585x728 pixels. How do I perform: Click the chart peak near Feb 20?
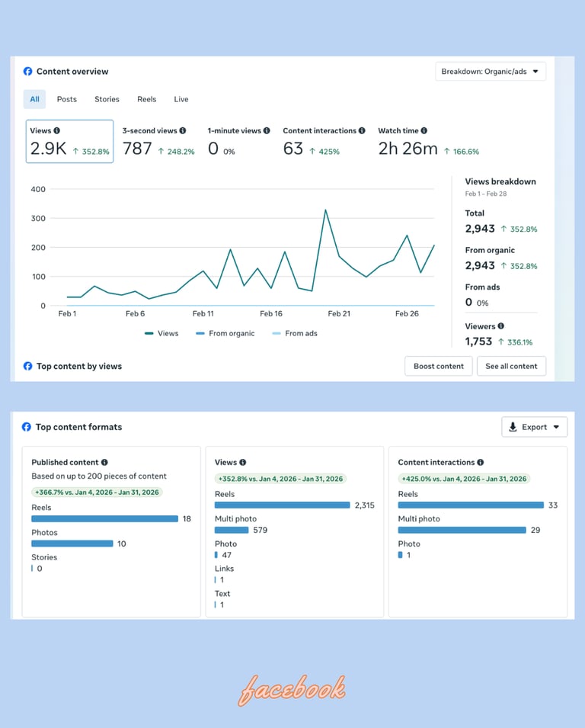326,210
